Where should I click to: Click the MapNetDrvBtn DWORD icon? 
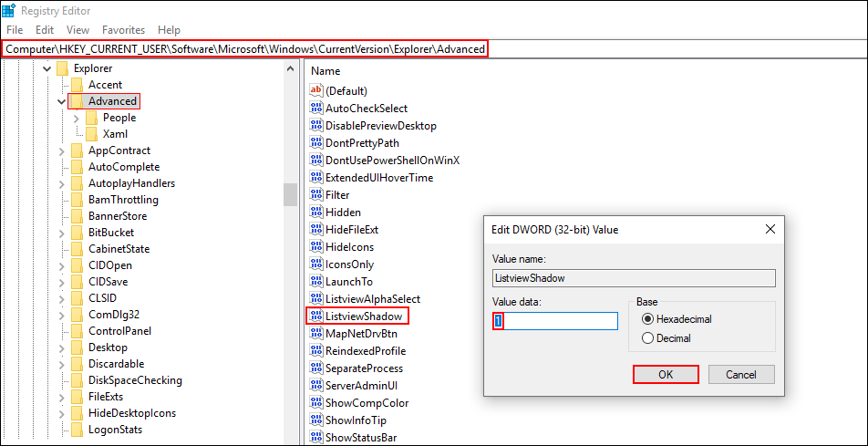point(316,333)
